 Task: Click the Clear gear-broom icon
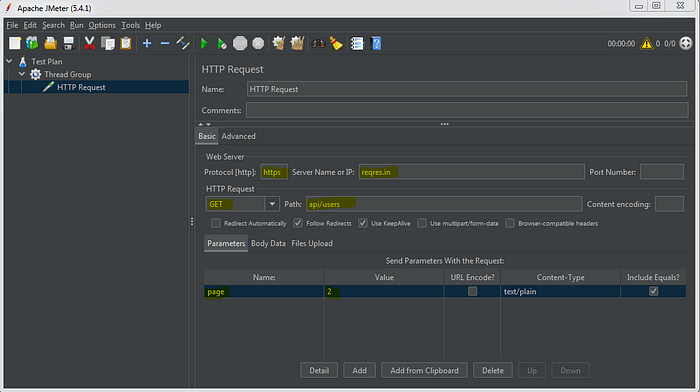tap(279, 43)
